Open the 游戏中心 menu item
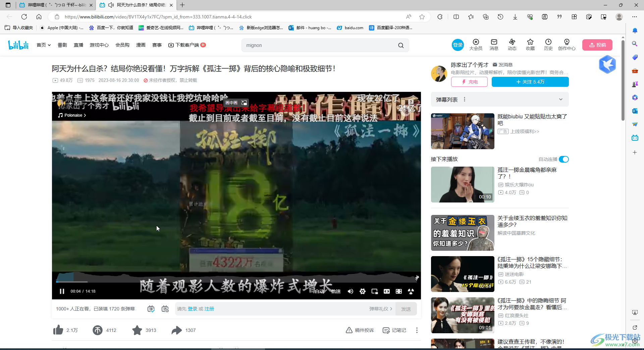The width and height of the screenshot is (644, 350). [x=99, y=45]
